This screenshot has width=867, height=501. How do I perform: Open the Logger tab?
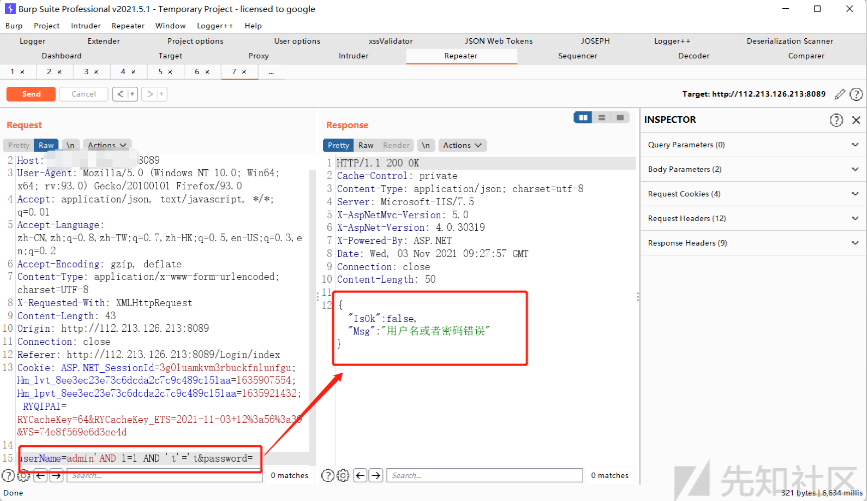click(32, 41)
